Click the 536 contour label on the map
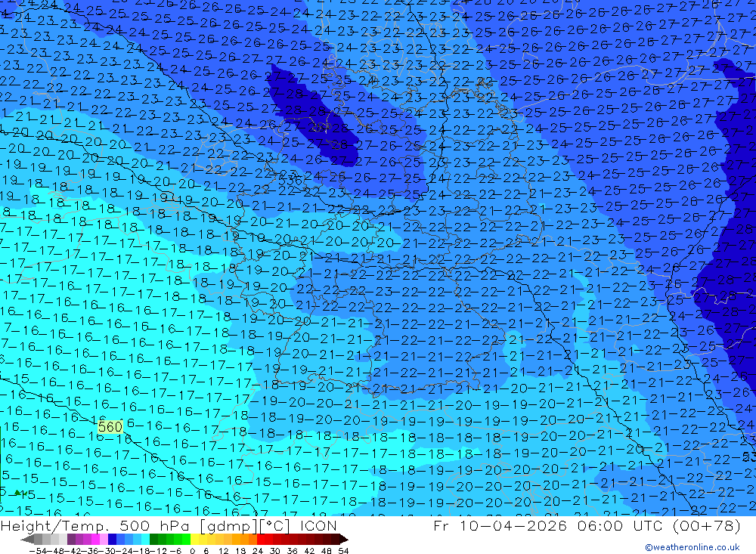The height and width of the screenshot is (554, 756). click(x=290, y=181)
